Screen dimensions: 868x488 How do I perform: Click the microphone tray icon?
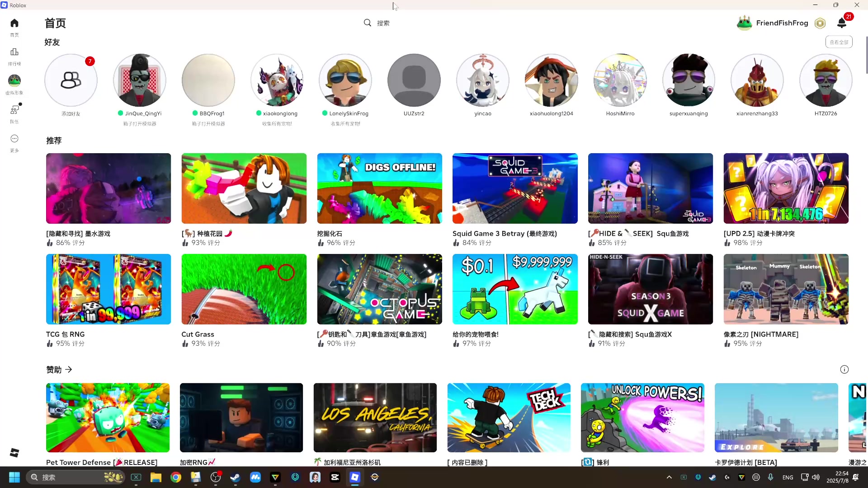pos(771,477)
